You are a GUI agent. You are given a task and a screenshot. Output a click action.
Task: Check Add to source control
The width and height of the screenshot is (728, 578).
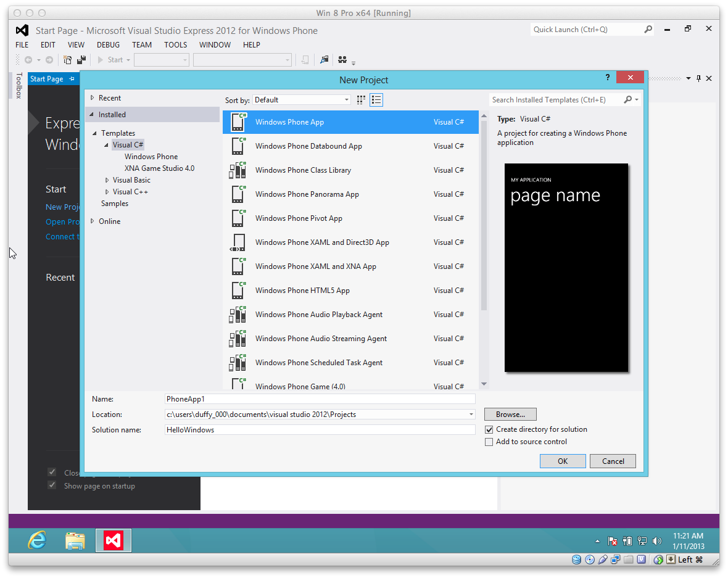coord(489,442)
